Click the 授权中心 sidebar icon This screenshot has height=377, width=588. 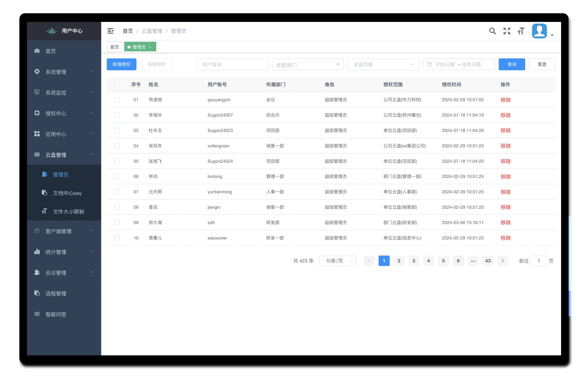[37, 113]
